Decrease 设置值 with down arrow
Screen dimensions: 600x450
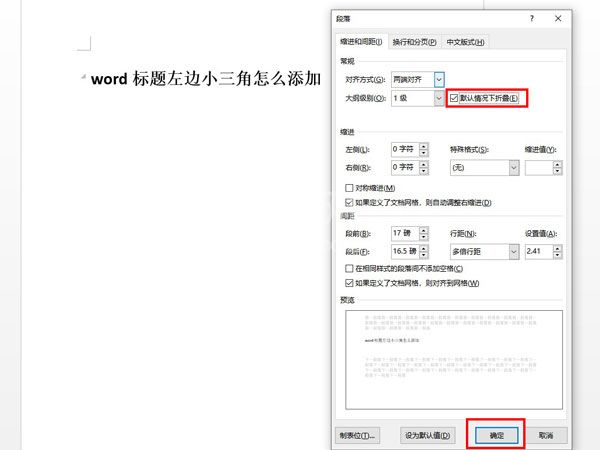558,255
